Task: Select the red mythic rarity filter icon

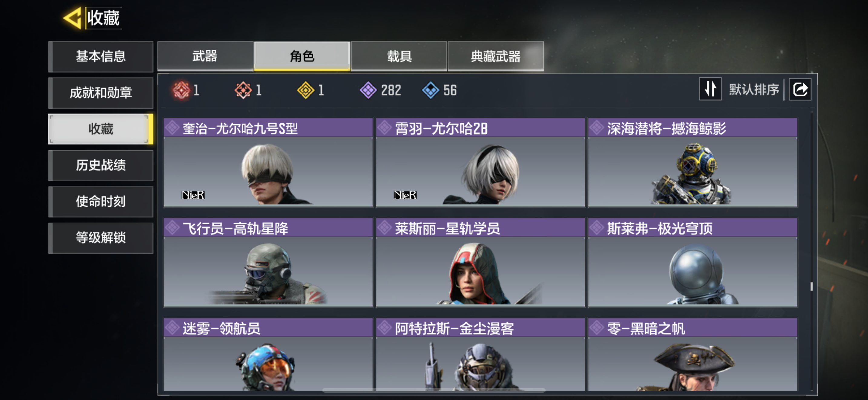Action: click(181, 90)
